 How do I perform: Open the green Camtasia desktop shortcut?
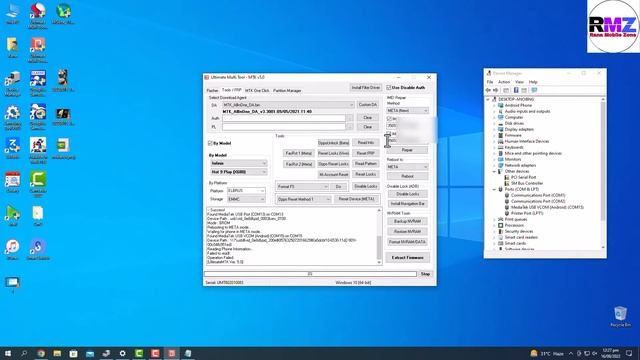click(x=38, y=182)
